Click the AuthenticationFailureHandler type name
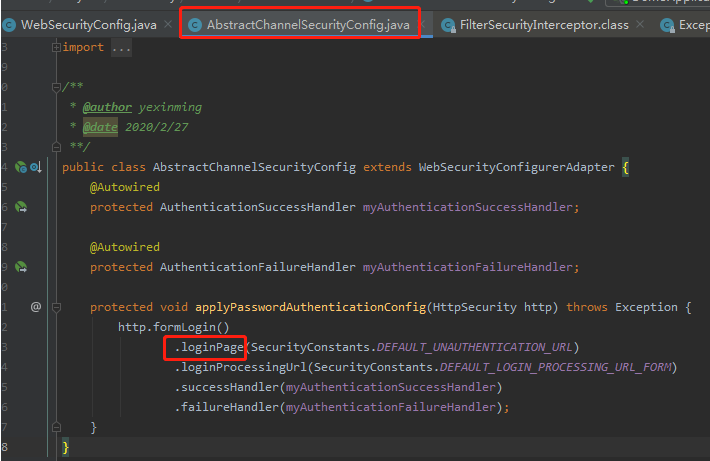 pos(258,267)
